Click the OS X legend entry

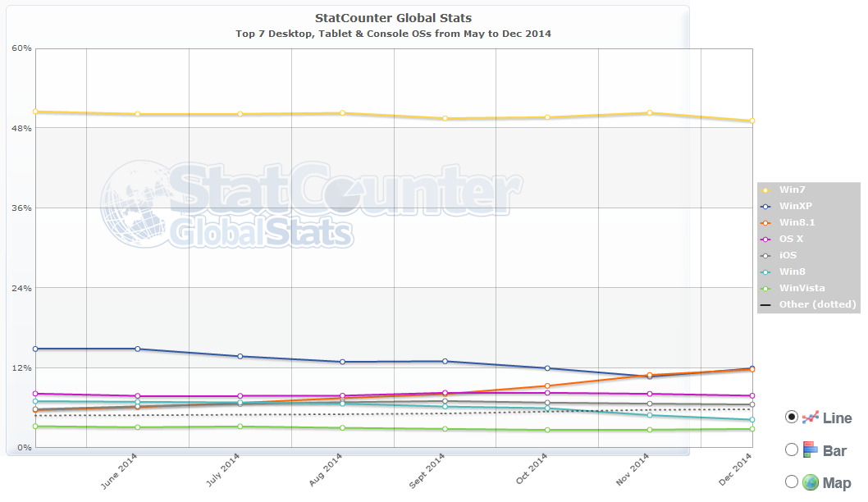(792, 239)
